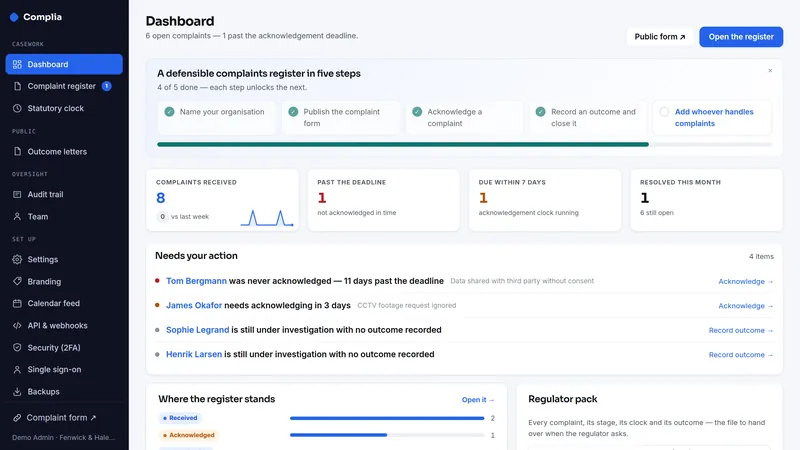800x450 pixels.
Task: Open Outcome letters section
Action: pos(64,152)
